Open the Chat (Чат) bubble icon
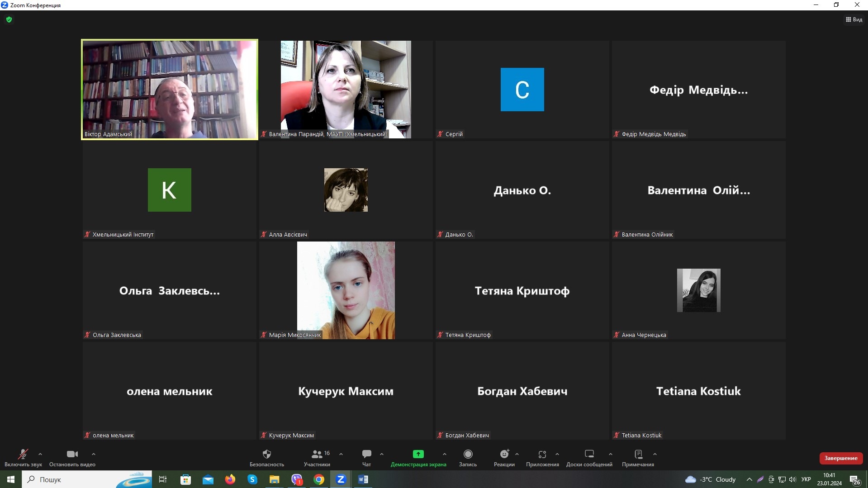 [367, 454]
